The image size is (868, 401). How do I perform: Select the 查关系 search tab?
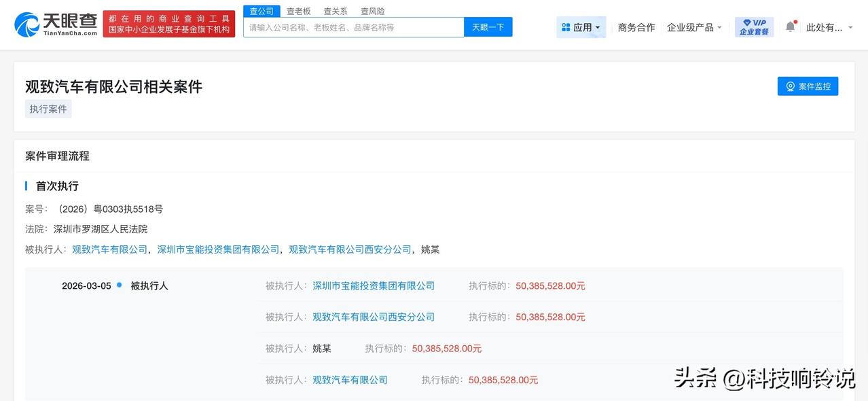336,11
